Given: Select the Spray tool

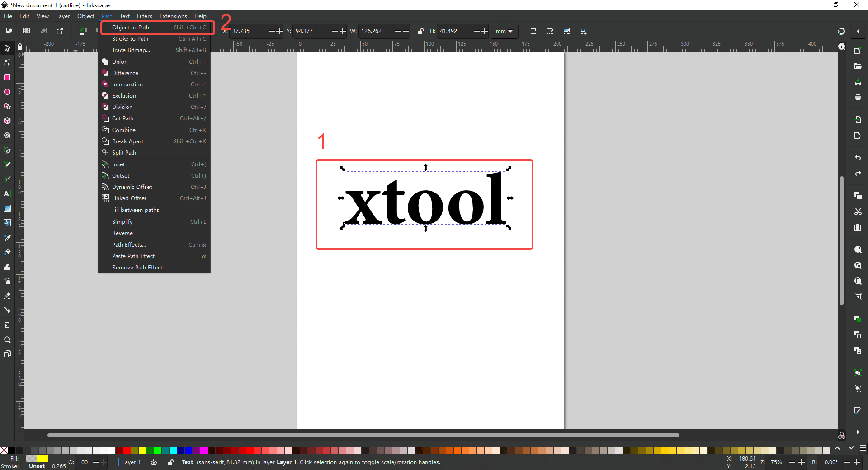Looking at the screenshot, I should tap(7, 281).
